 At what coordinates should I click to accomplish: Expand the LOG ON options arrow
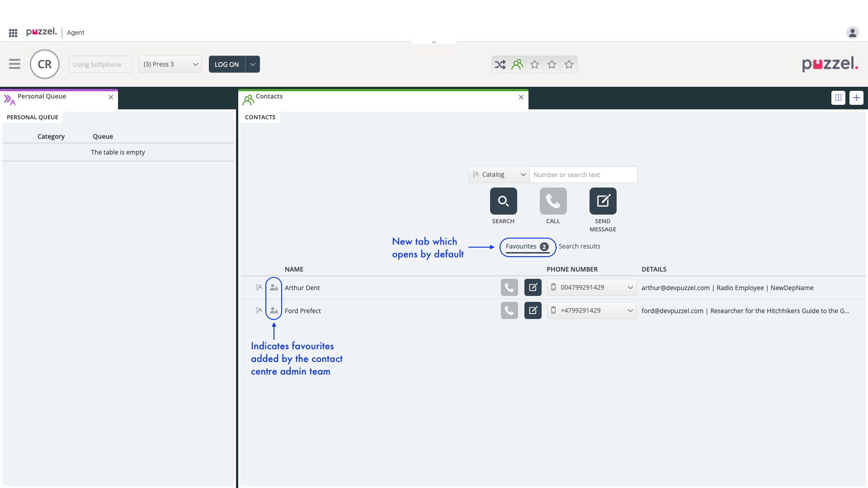click(253, 64)
